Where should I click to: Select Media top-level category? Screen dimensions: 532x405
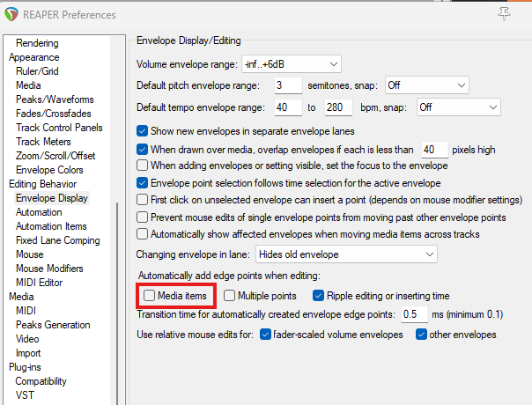21,297
